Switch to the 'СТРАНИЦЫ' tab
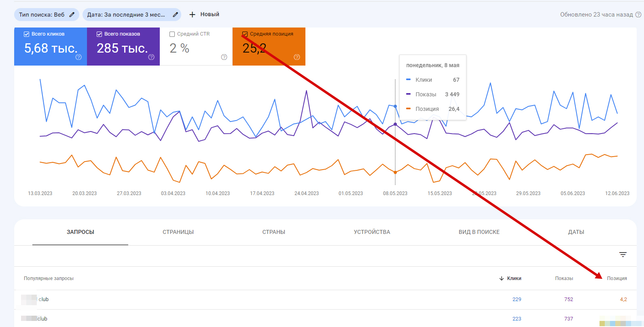 (178, 232)
